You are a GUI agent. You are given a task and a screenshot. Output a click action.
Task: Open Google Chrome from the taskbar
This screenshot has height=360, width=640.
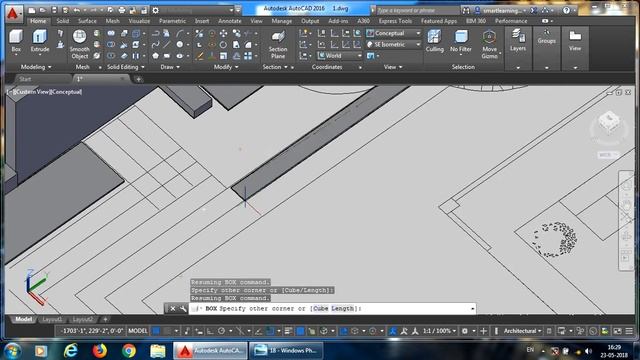129,351
